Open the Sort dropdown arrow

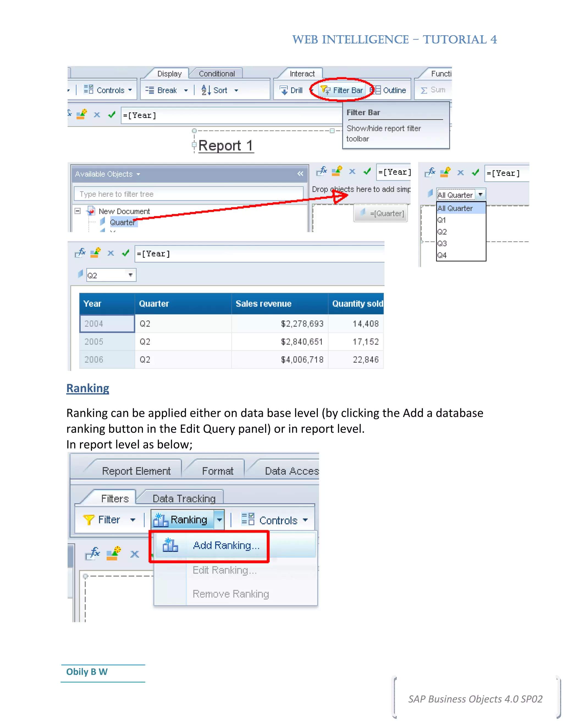236,90
